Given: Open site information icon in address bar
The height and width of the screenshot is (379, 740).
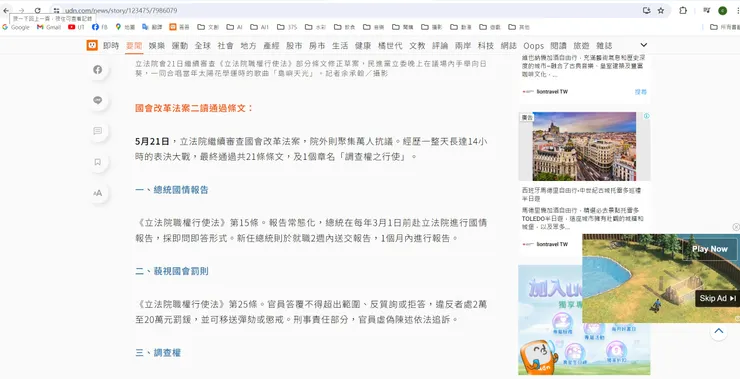Looking at the screenshot, I should pos(56,10).
